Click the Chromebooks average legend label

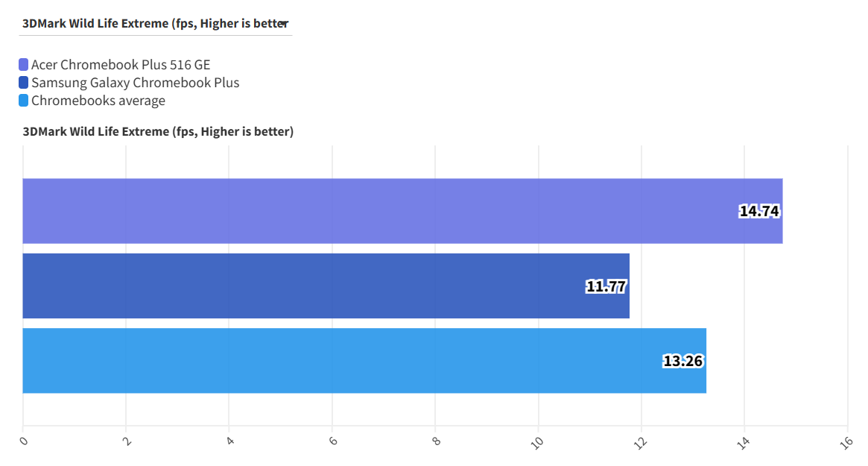(98, 101)
